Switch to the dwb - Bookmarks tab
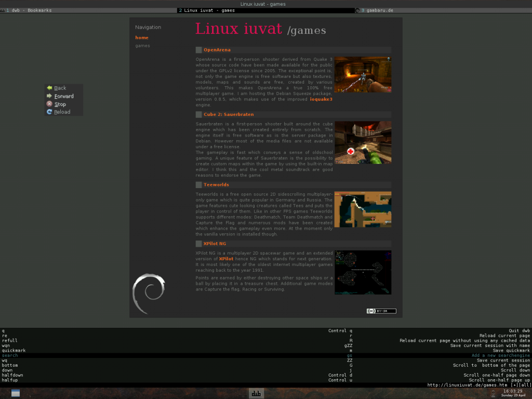 (31, 10)
